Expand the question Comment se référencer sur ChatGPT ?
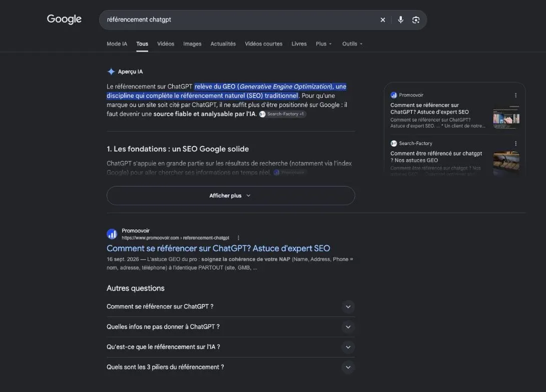This screenshot has height=392, width=546. (231, 306)
